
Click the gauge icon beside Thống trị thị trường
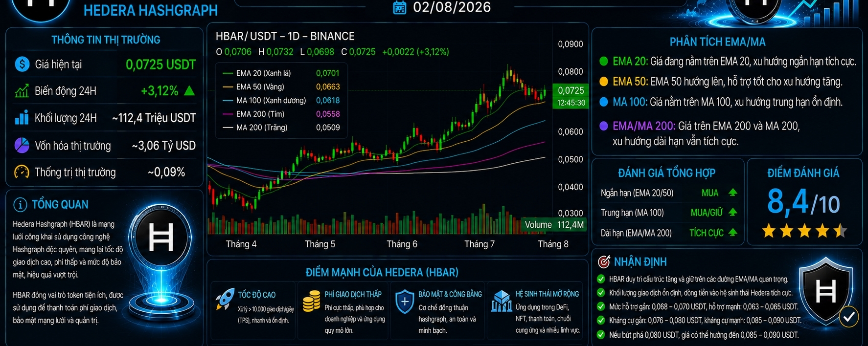[x=22, y=172]
